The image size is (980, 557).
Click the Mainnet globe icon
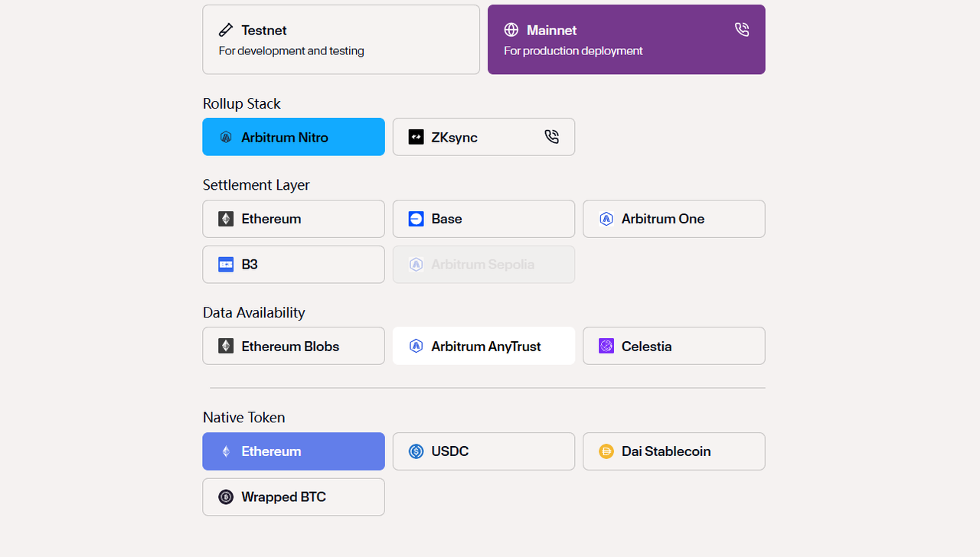[511, 30]
